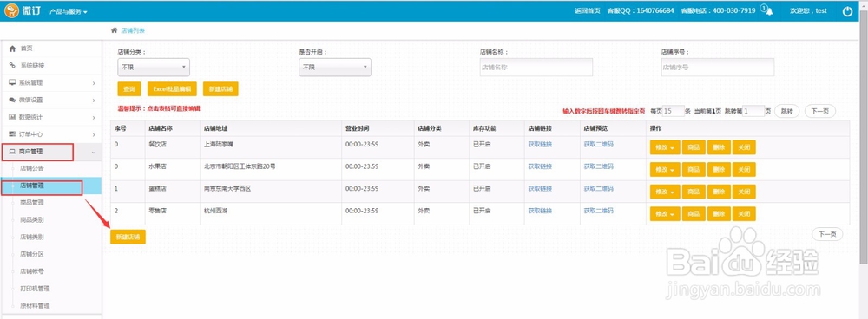This screenshot has width=868, height=319.
Task: Open 修改 dropdown for 蛋糕店
Action: tap(665, 192)
